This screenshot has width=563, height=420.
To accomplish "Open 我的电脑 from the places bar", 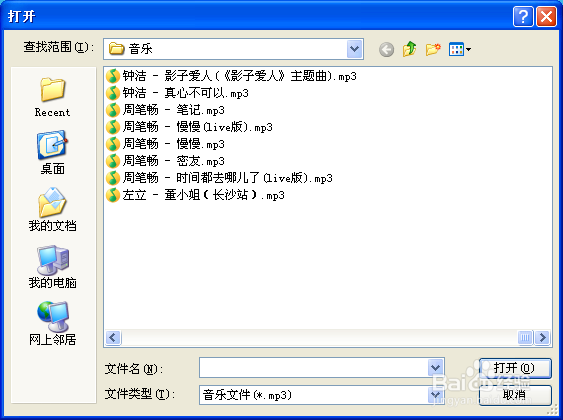I will click(52, 267).
